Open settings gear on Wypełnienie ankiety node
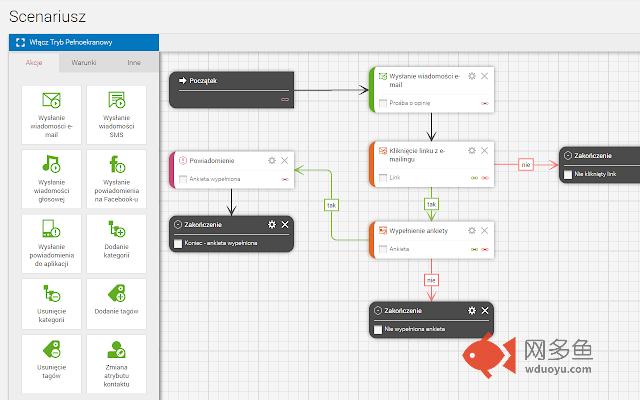The image size is (640, 400). 472,231
